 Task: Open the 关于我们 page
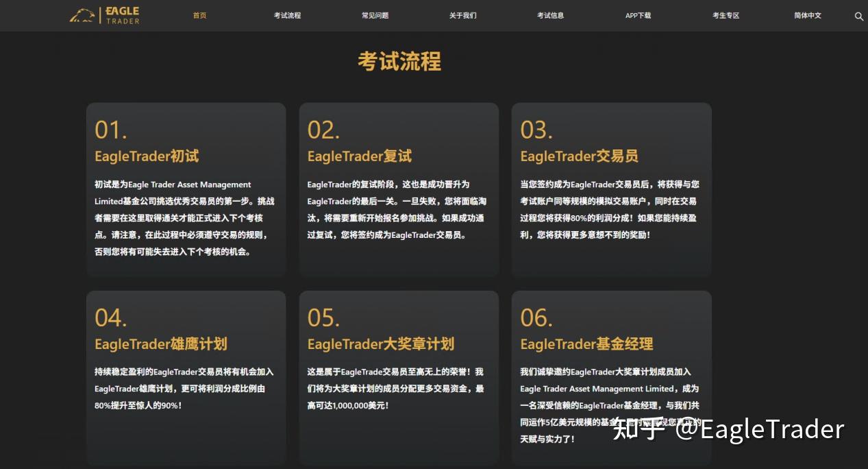pyautogui.click(x=463, y=15)
